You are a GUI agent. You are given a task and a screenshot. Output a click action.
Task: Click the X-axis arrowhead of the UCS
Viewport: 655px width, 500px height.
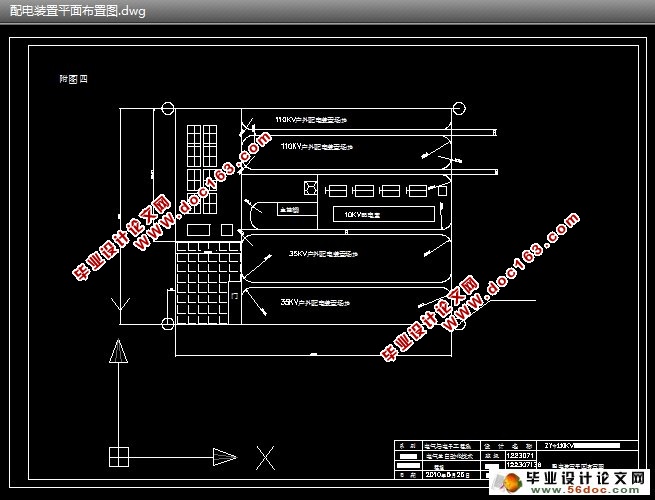point(225,457)
